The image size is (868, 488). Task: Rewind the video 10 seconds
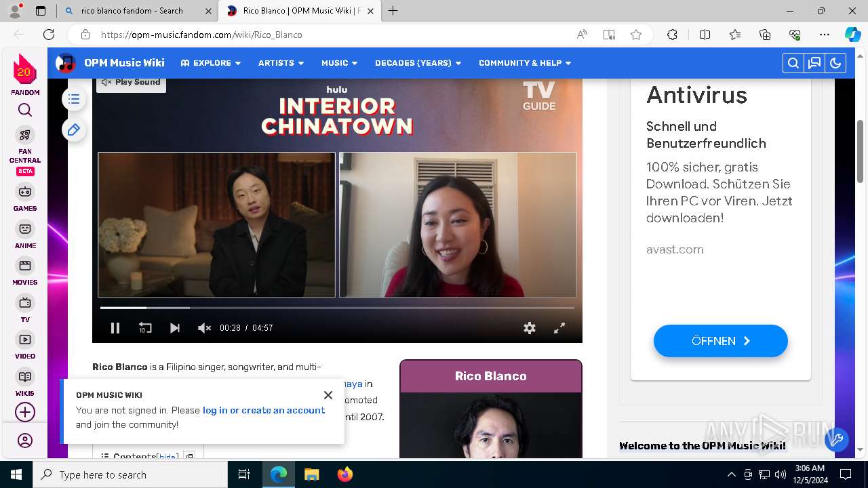click(145, 328)
